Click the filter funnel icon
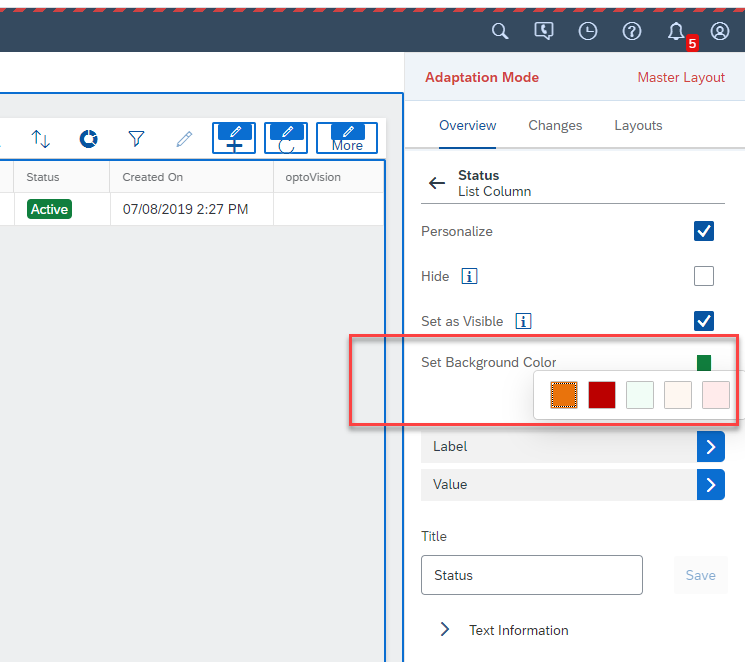 [136, 139]
